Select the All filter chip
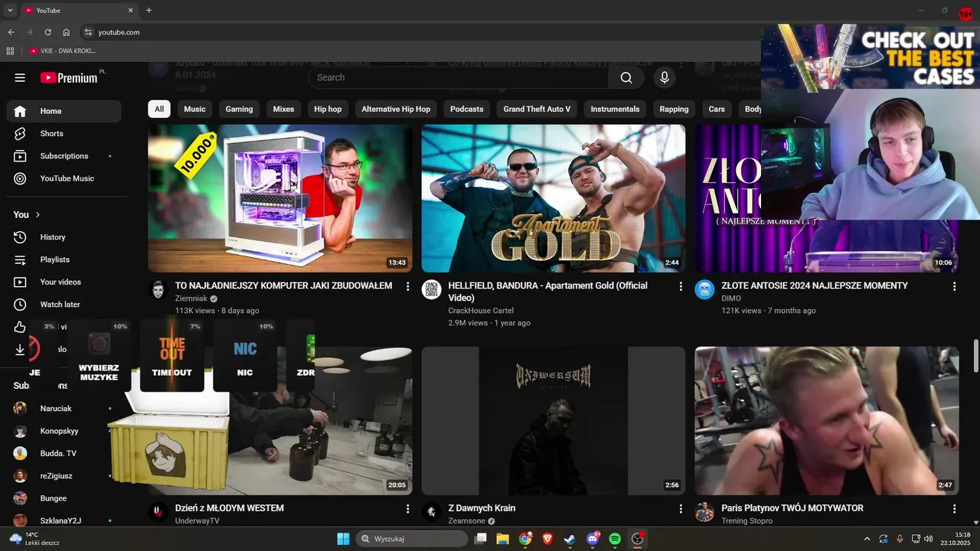 click(x=159, y=109)
